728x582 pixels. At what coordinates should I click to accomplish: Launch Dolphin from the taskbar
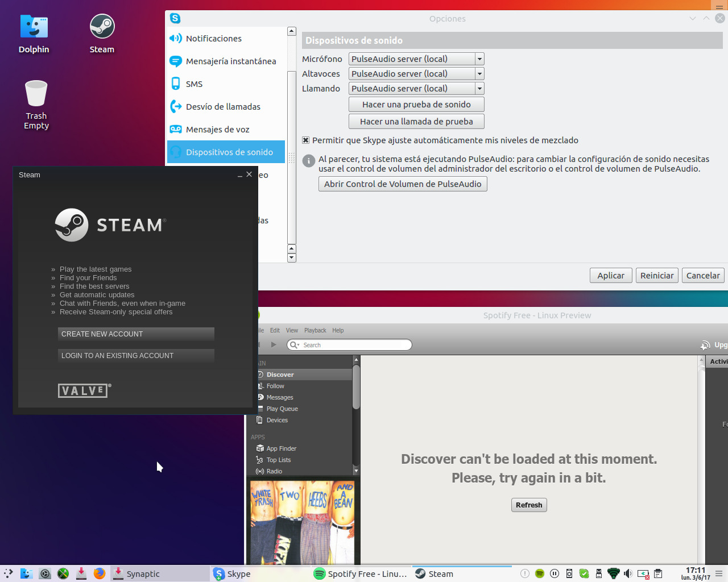pyautogui.click(x=27, y=573)
